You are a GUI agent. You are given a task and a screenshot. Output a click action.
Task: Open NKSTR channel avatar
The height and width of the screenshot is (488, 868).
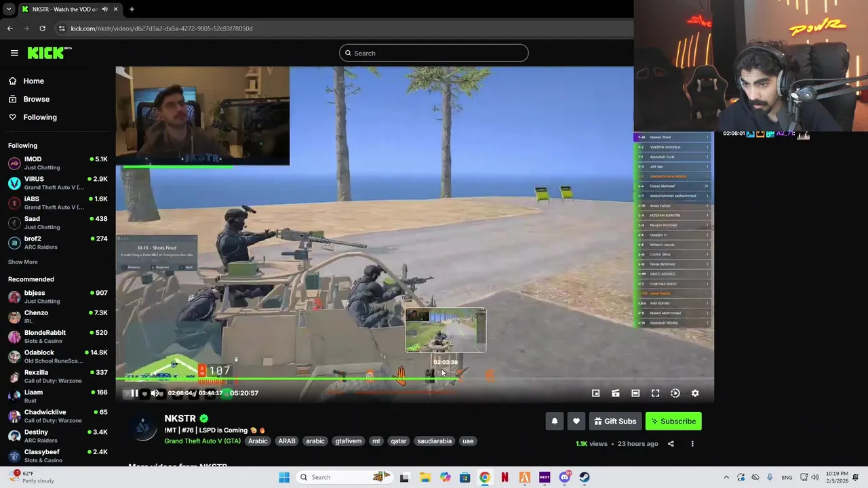(143, 427)
